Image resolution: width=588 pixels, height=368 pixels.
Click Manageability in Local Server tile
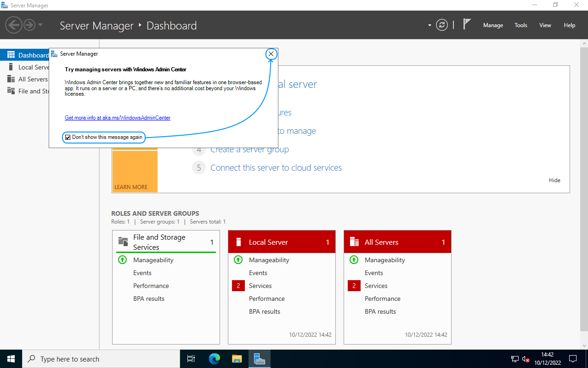(x=269, y=260)
